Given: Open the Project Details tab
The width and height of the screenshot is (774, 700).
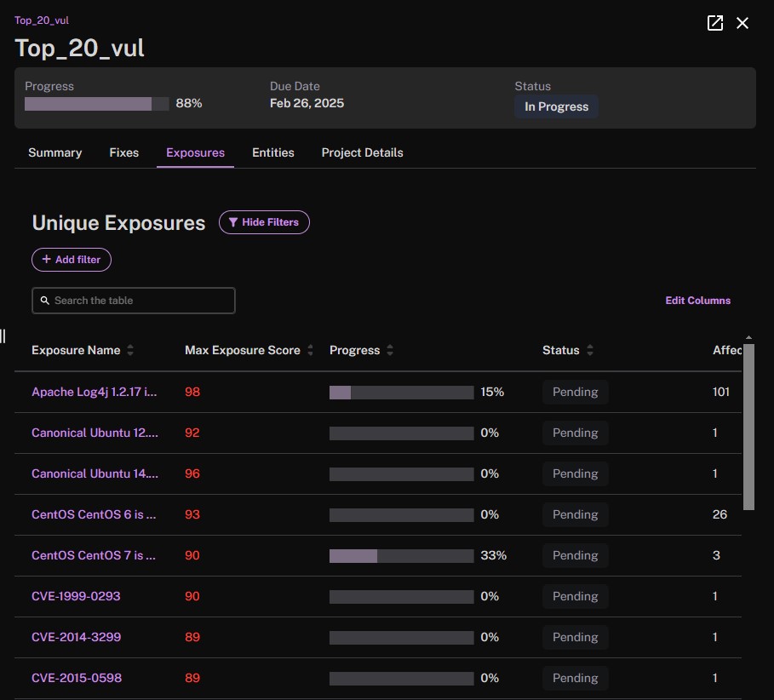Looking at the screenshot, I should tap(363, 152).
